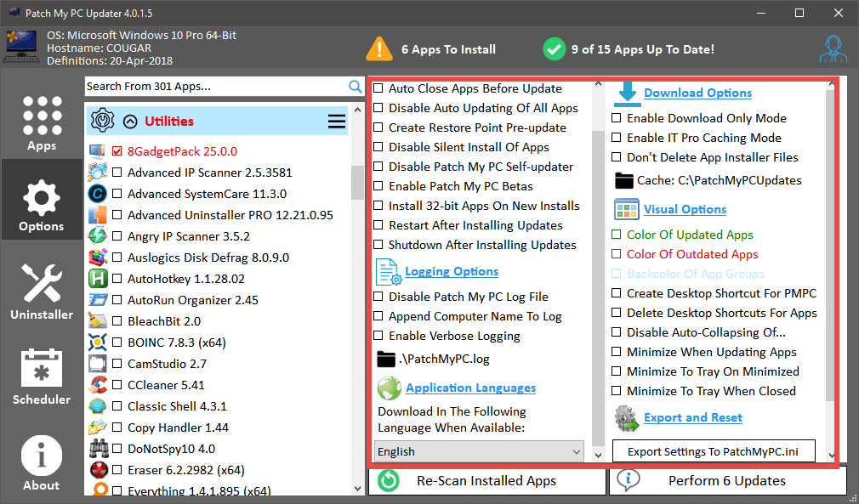
Task: Click Perform 6 Updates button
Action: click(x=727, y=480)
